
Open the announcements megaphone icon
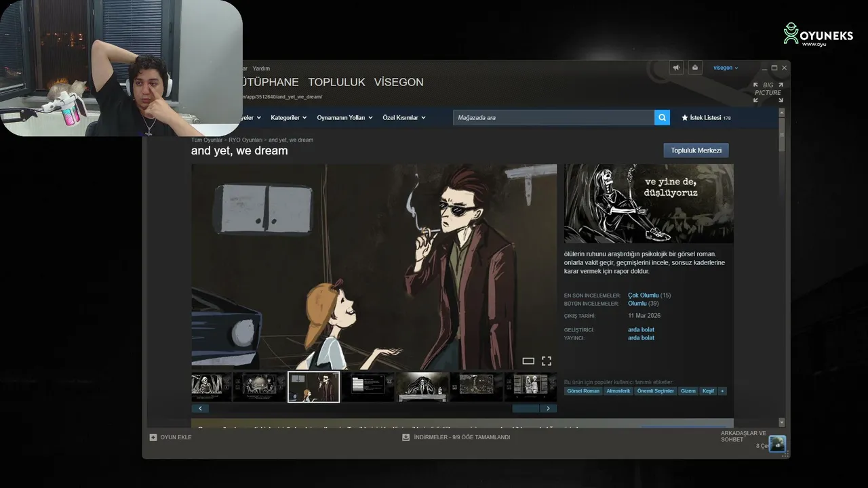(x=676, y=68)
